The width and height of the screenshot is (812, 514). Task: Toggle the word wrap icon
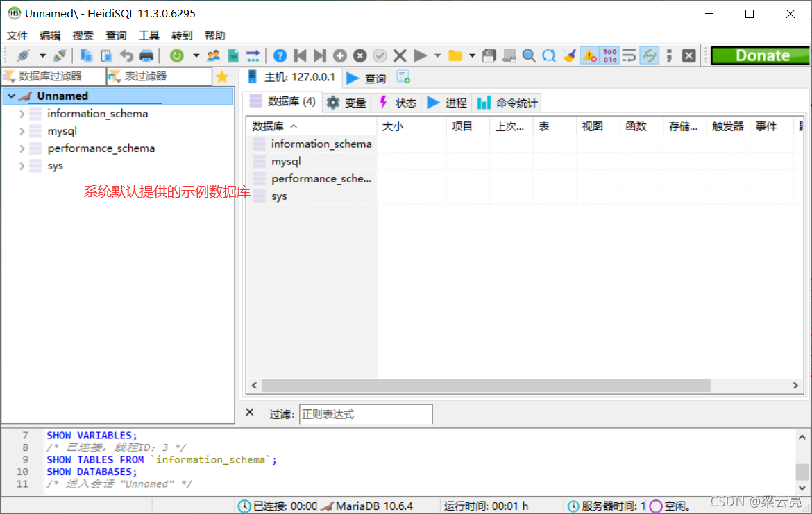tap(629, 55)
